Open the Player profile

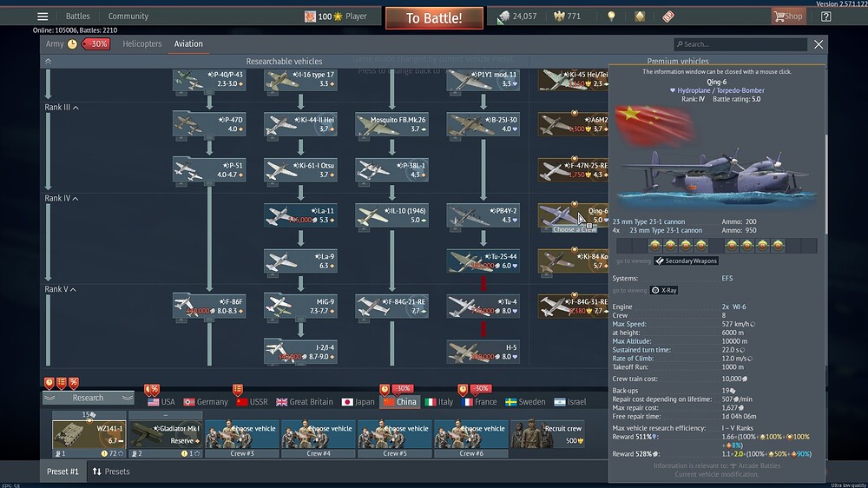335,16
